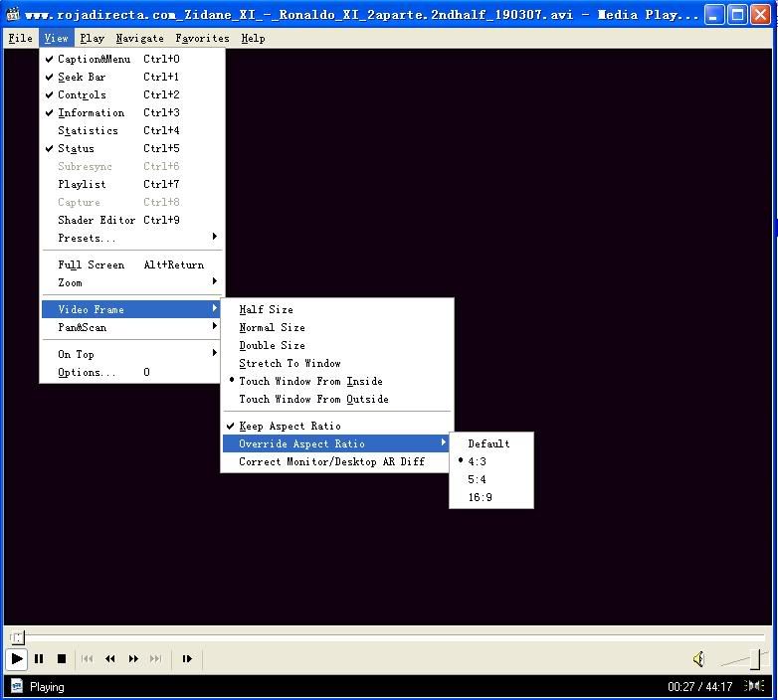Skip to next track button
The height and width of the screenshot is (700, 778).
click(x=156, y=659)
